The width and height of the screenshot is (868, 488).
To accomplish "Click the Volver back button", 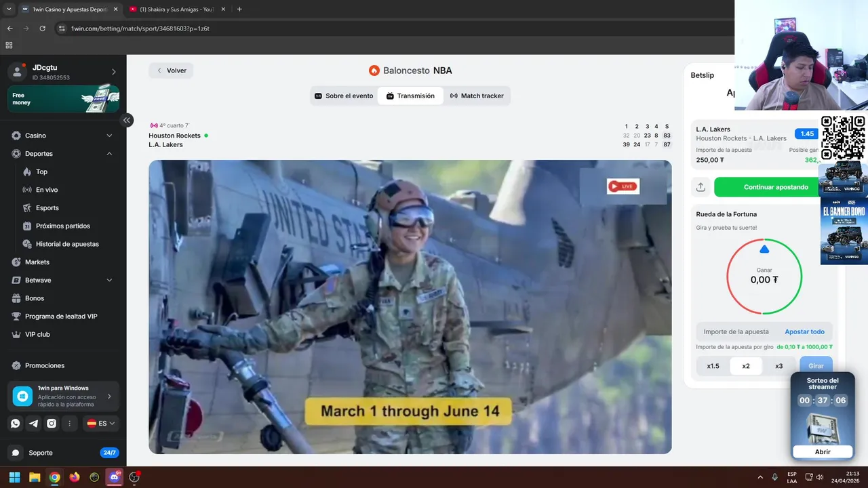I will pyautogui.click(x=172, y=70).
